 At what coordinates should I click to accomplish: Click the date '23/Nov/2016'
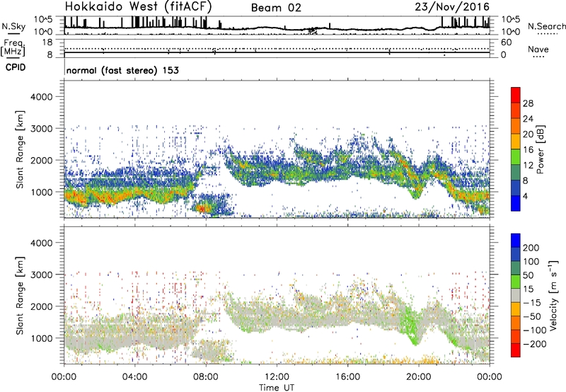pyautogui.click(x=452, y=6)
